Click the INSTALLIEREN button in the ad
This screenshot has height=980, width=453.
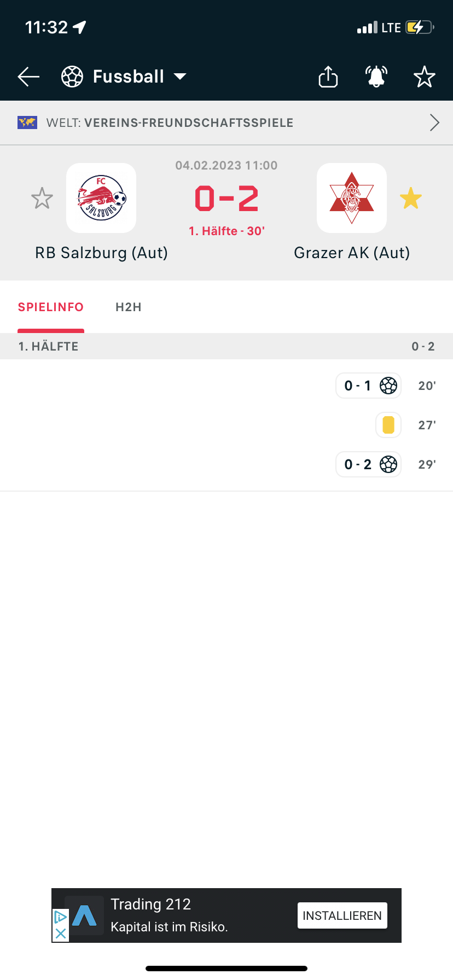point(342,915)
